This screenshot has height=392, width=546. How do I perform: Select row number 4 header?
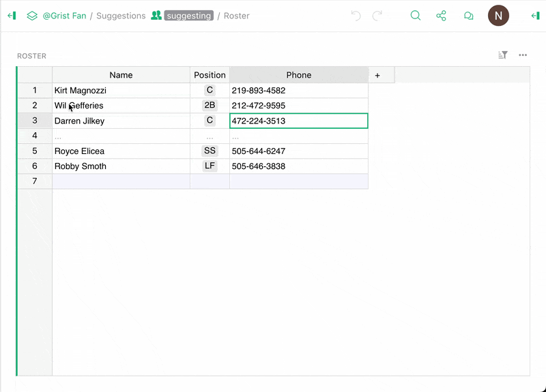point(35,136)
